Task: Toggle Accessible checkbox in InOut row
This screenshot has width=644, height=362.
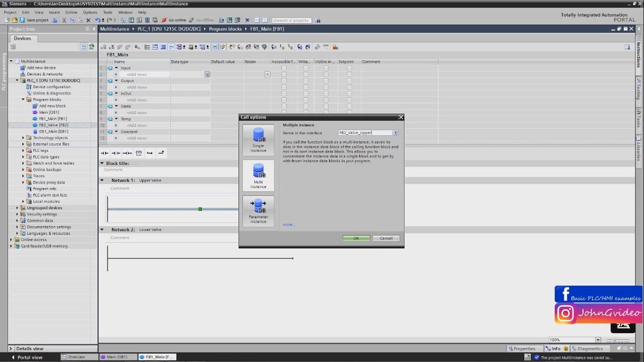Action: pyautogui.click(x=284, y=94)
